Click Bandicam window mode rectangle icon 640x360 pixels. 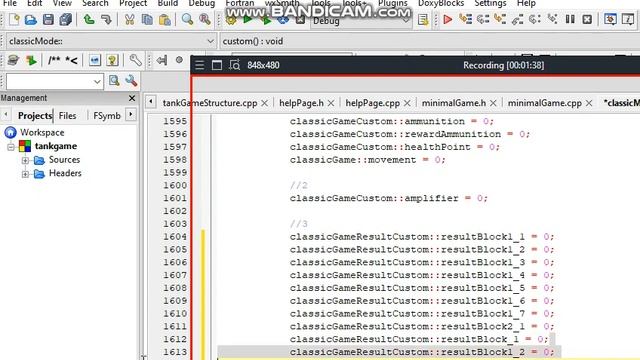point(217,65)
